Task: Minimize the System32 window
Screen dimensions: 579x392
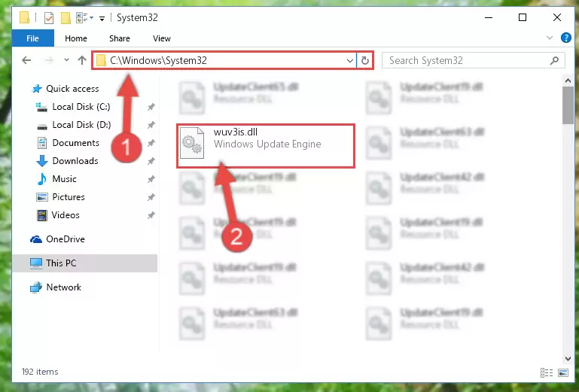Action: pos(489,17)
